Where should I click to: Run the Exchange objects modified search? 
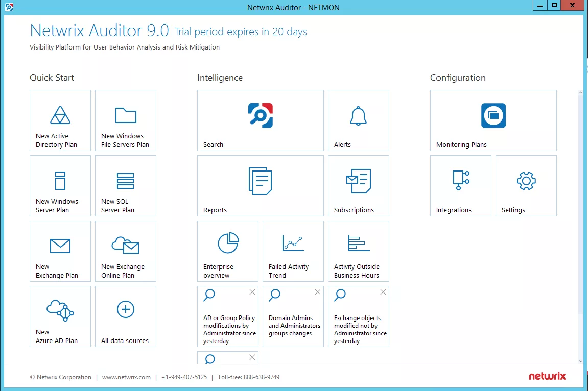tap(359, 316)
